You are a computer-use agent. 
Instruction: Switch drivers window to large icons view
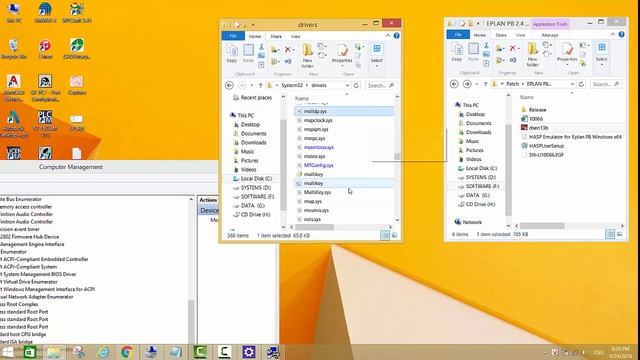tap(394, 235)
